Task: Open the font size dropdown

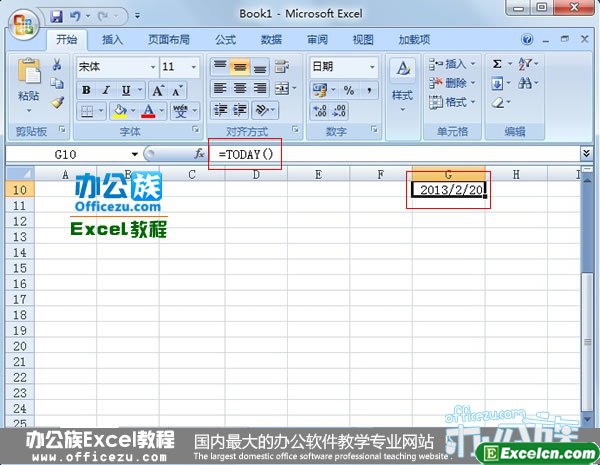Action: [x=194, y=67]
